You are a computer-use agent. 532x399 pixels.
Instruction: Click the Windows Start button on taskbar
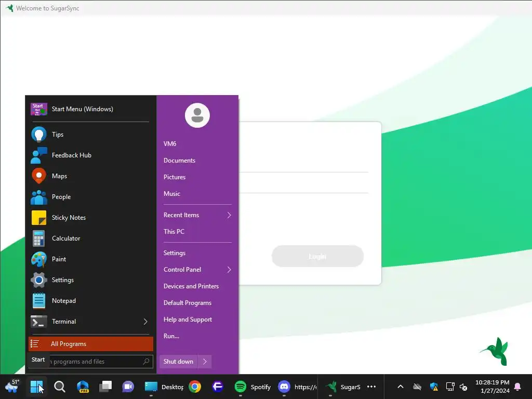(36, 387)
